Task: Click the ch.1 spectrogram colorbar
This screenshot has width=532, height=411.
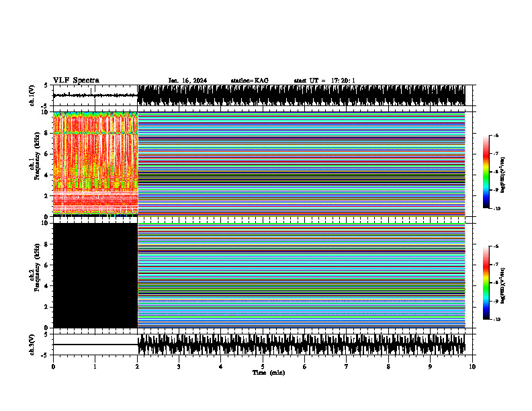Action: (486, 172)
